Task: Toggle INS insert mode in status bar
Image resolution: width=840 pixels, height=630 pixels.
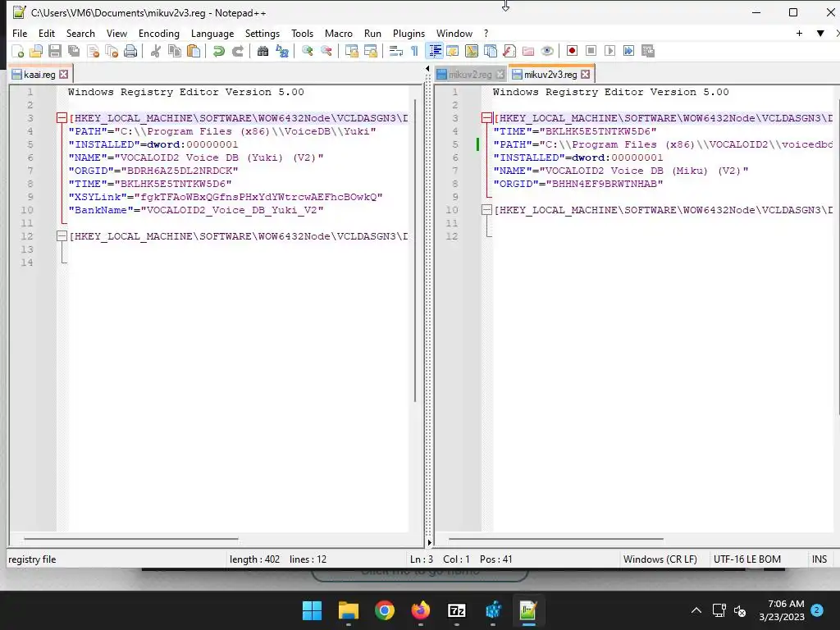Action: (x=819, y=559)
